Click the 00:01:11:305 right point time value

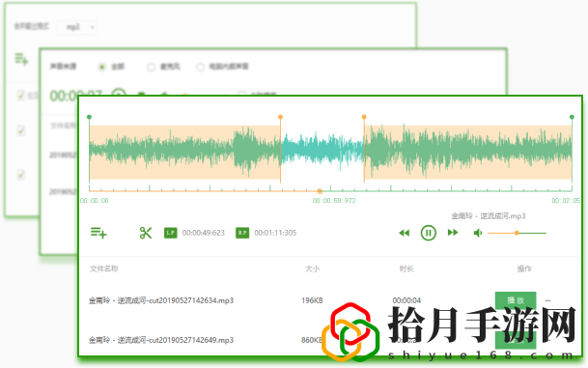click(x=275, y=233)
